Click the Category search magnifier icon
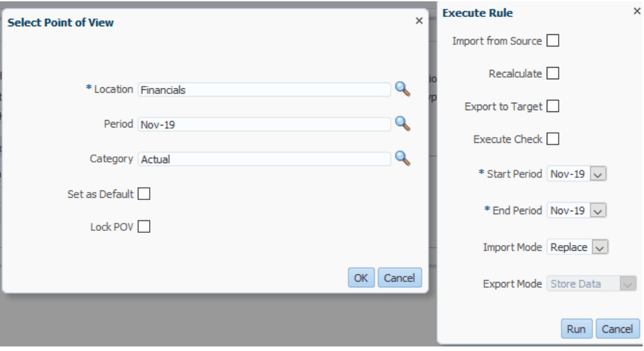The image size is (644, 351). click(x=402, y=158)
